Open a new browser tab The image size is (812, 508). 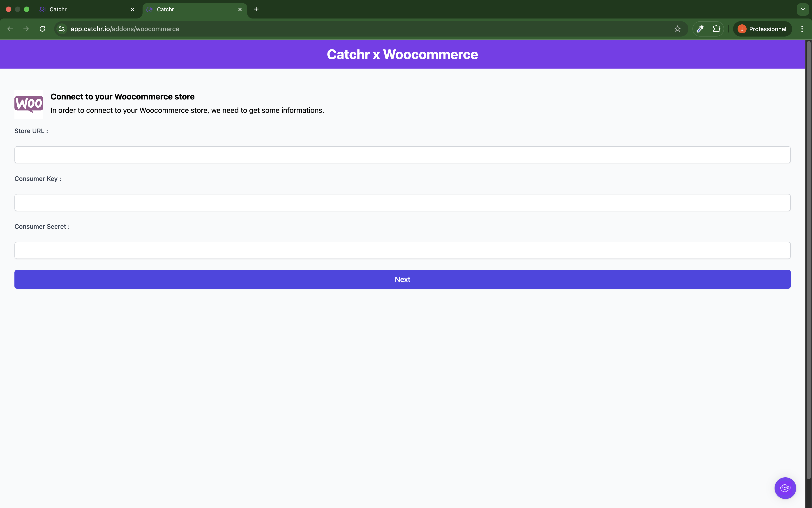256,9
